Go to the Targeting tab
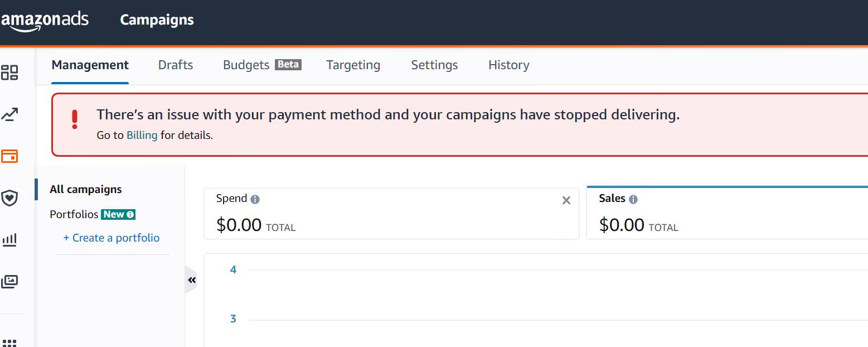The width and height of the screenshot is (868, 347). pos(353,65)
